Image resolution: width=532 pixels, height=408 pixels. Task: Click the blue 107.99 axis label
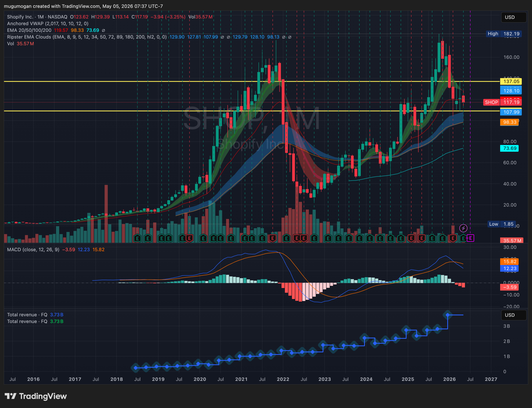[x=511, y=112]
